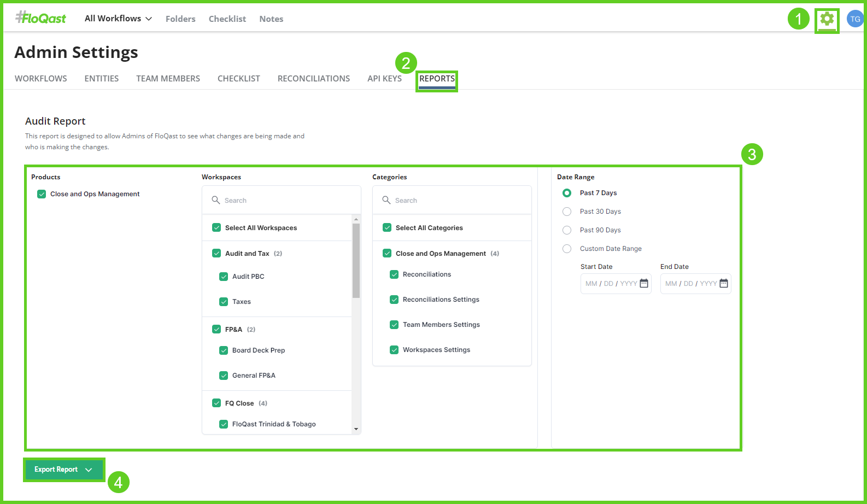
Task: Uncheck General FP&A workspace
Action: 224,376
